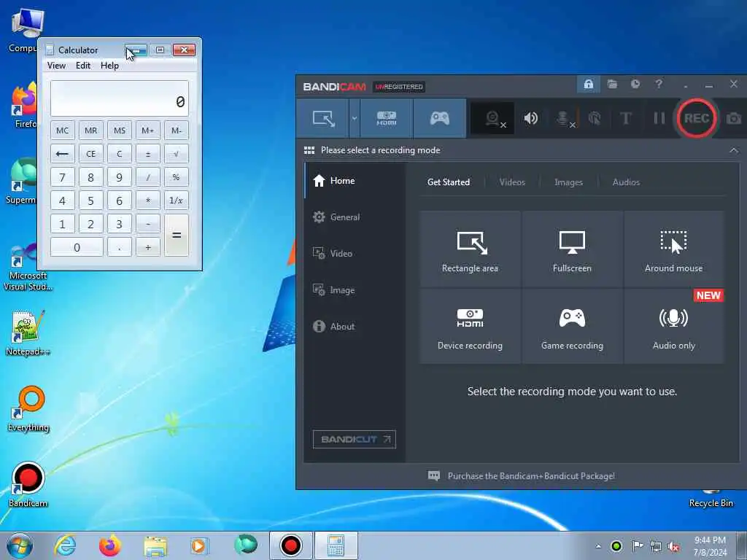Start recording with the REC button
This screenshot has height=560, width=747.
point(697,118)
